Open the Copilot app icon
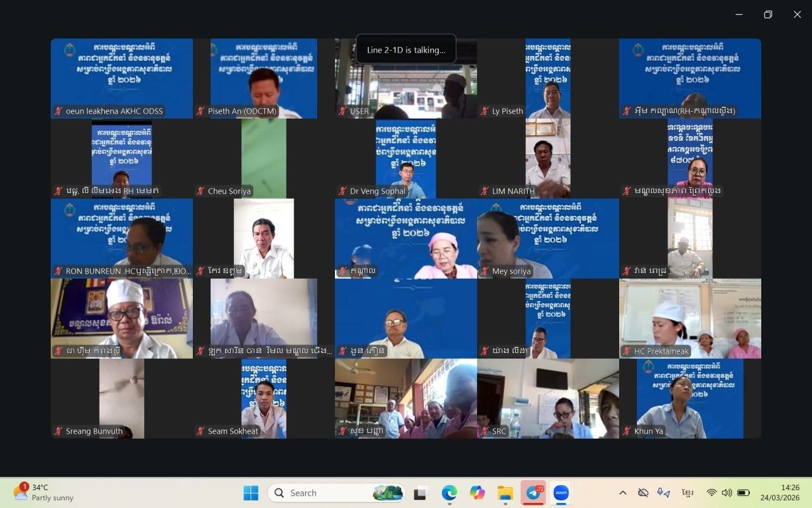Image resolution: width=812 pixels, height=508 pixels. point(477,493)
